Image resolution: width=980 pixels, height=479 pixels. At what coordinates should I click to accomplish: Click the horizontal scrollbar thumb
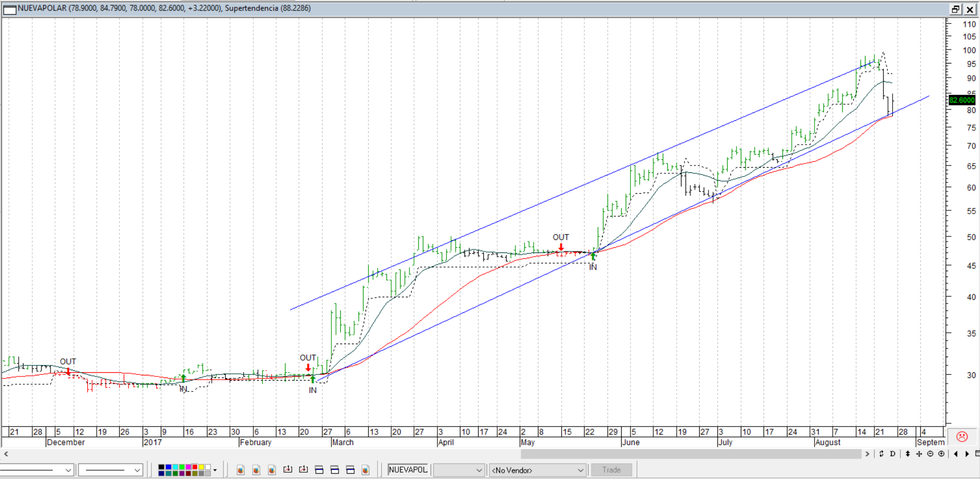coord(691,454)
